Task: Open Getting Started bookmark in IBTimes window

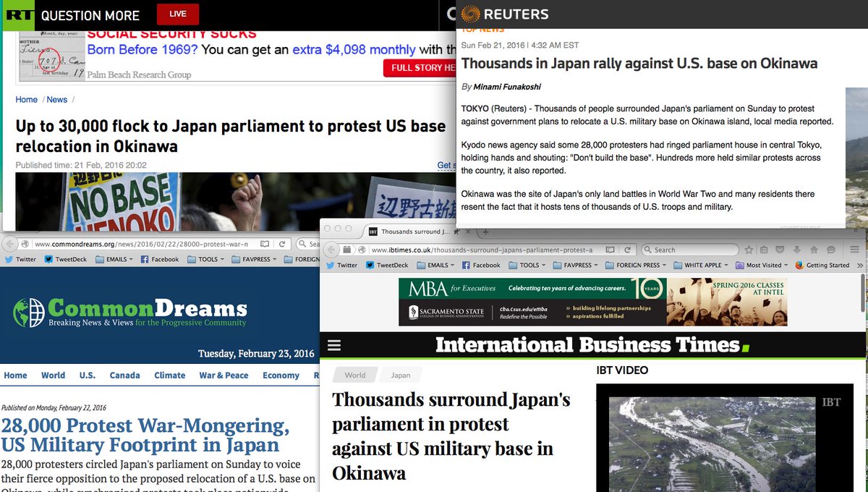Action: click(822, 266)
